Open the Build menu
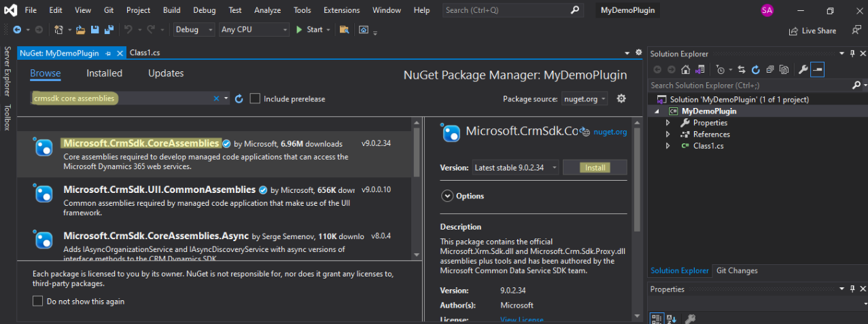The height and width of the screenshot is (324, 868). click(x=172, y=10)
